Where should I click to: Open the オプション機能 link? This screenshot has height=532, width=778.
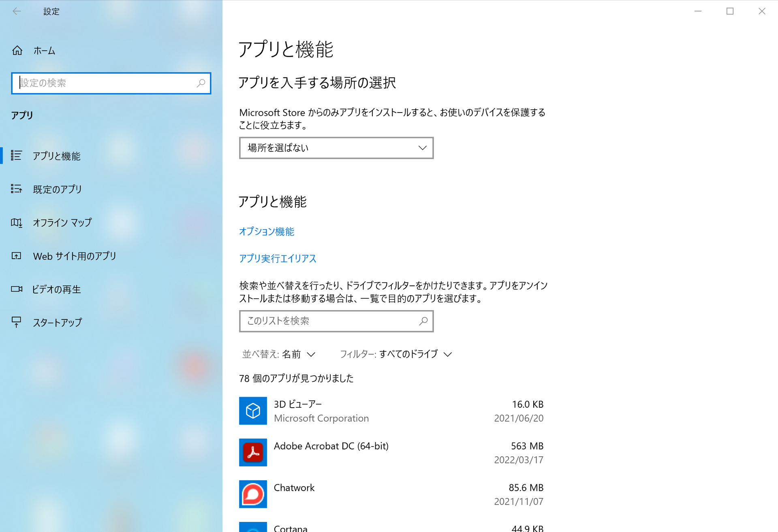coord(266,232)
